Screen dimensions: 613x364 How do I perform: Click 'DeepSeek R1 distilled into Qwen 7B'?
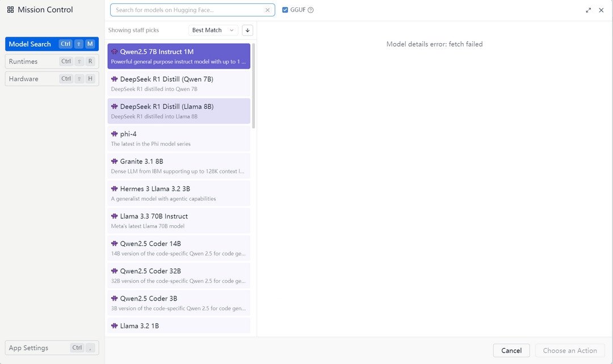coord(154,89)
